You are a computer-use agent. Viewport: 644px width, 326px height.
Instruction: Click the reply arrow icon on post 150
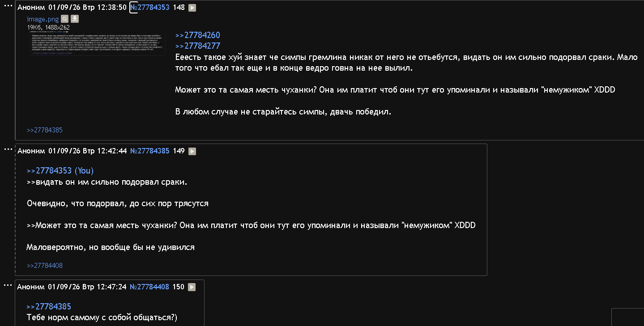pos(192,287)
